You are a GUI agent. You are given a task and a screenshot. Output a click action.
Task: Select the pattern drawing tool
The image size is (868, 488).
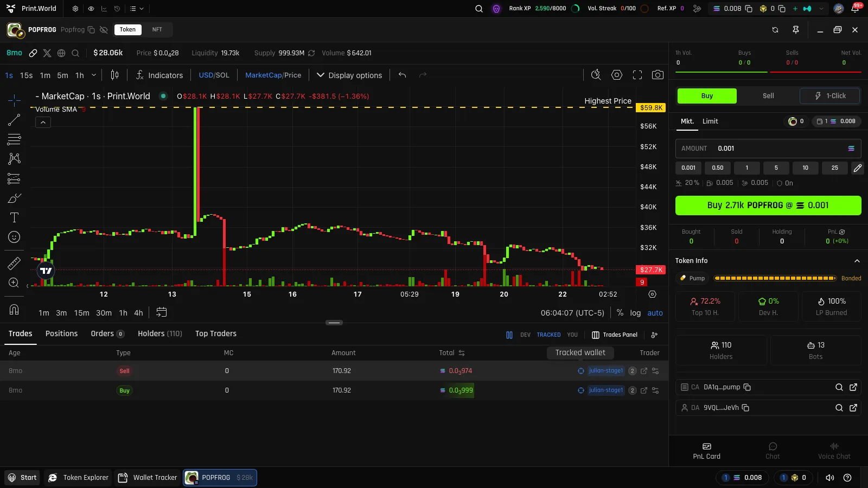click(x=14, y=159)
